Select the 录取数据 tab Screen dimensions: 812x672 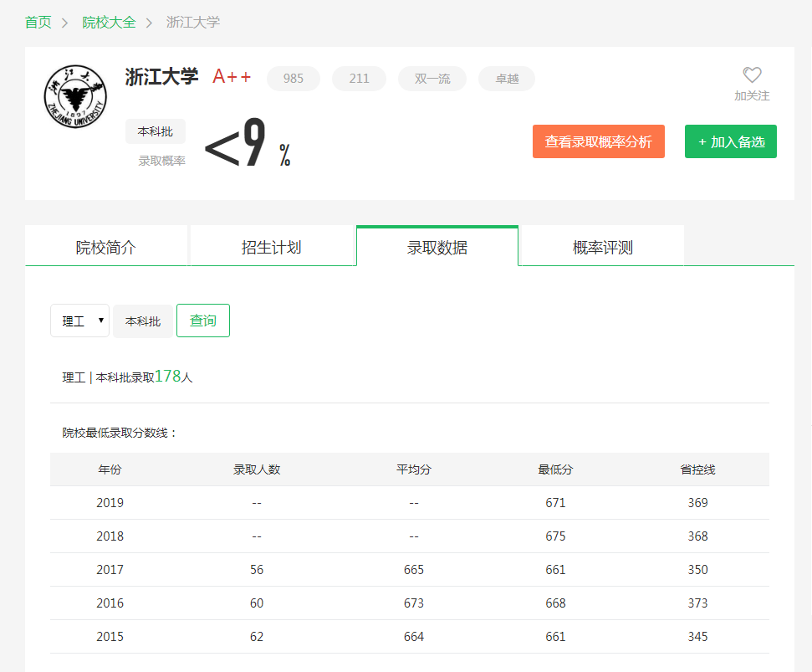437,247
